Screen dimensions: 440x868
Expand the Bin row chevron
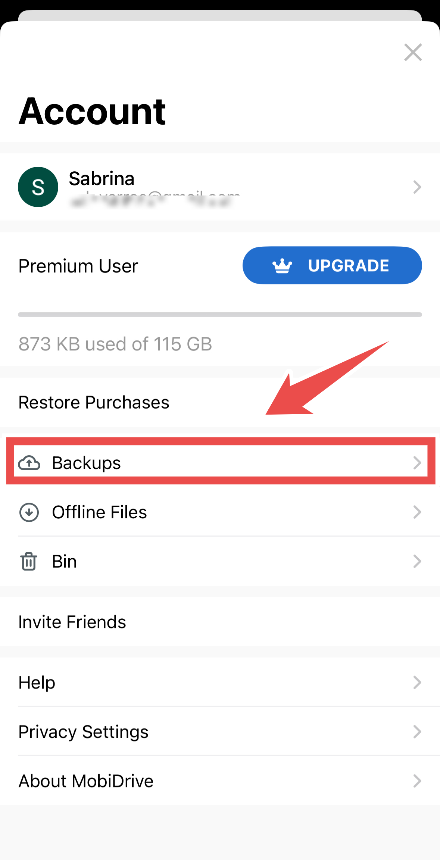point(417,561)
